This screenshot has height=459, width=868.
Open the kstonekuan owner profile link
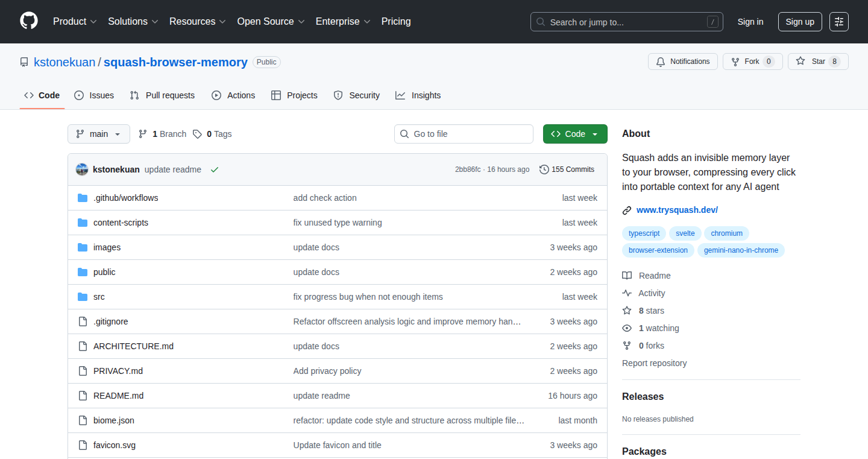pyautogui.click(x=64, y=62)
